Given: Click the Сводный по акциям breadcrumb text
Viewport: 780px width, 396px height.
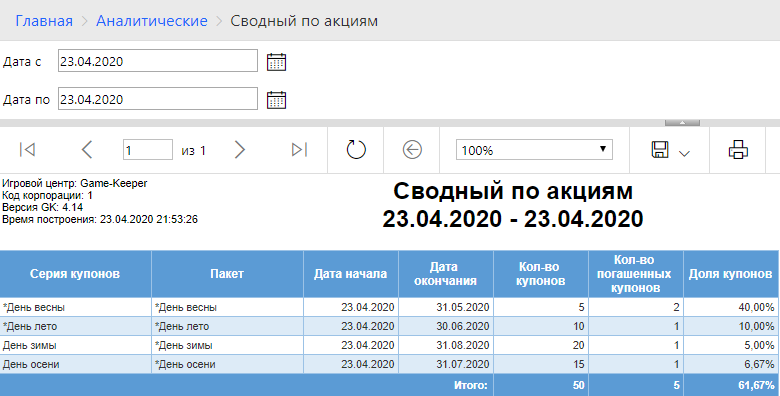Looking at the screenshot, I should (304, 21).
